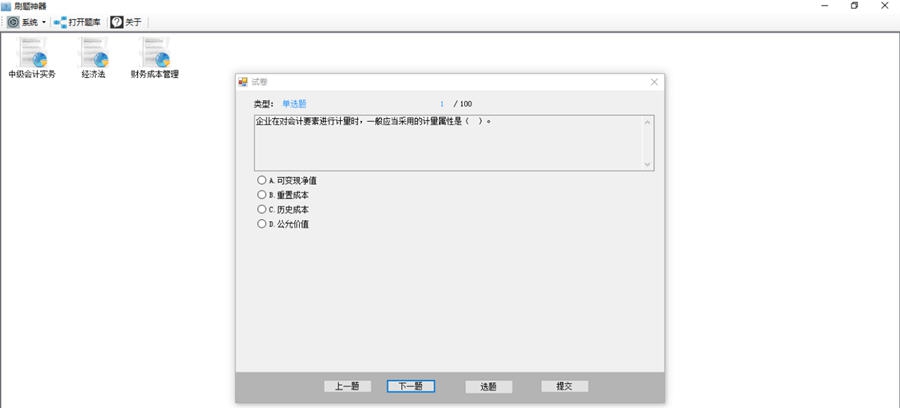Click the question text box scroll down arrow
The image size is (900, 408).
tap(648, 164)
